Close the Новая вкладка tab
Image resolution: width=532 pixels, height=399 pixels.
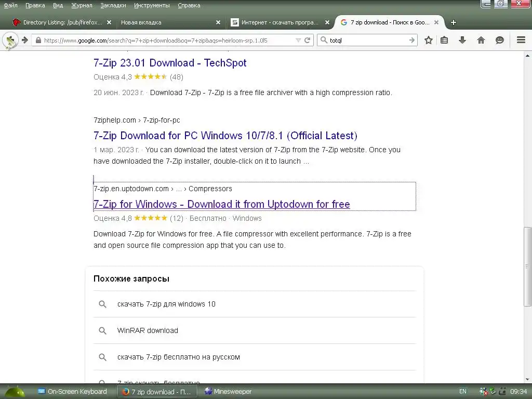point(218,22)
